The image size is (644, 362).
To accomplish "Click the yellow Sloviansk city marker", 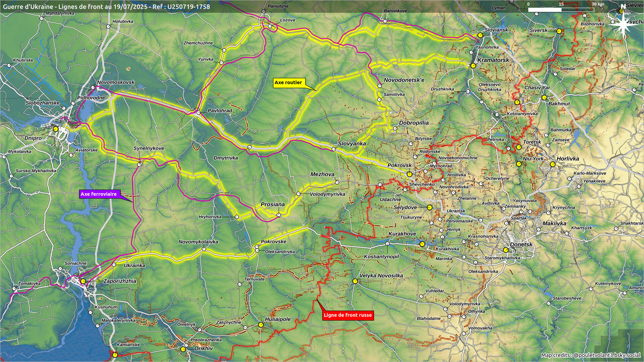I will [x=480, y=35].
